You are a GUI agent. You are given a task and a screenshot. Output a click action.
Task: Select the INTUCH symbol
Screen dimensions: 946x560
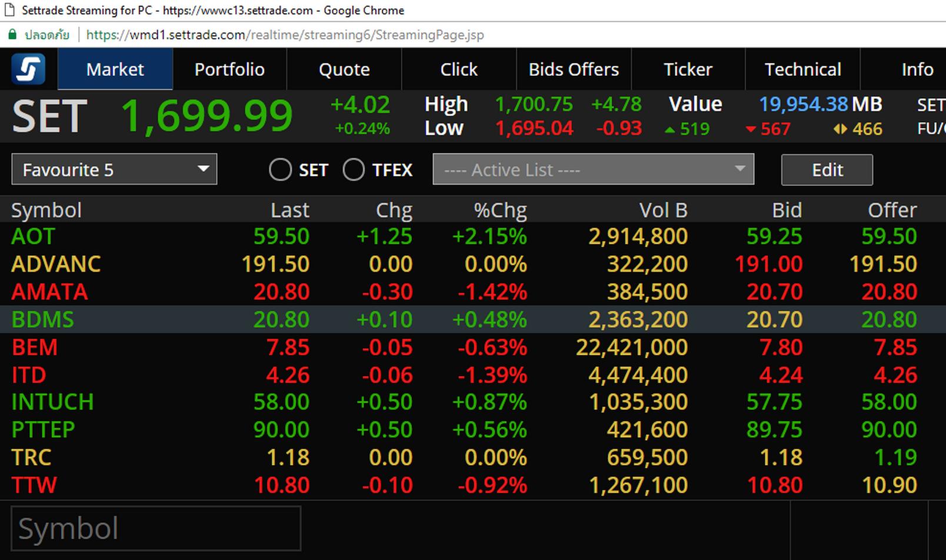52,402
